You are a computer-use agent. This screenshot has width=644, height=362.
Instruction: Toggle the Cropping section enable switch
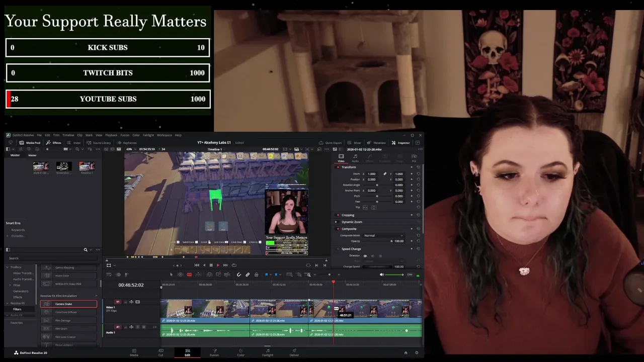click(337, 215)
